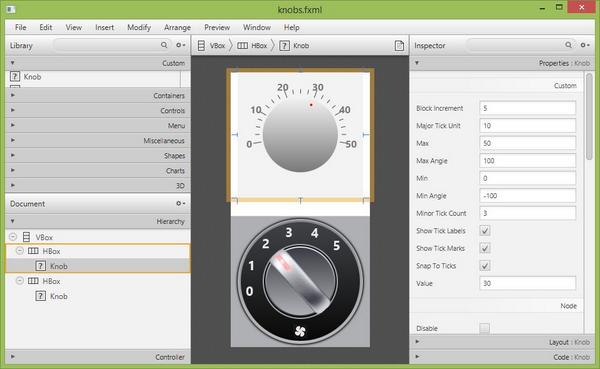Viewport: 600px width, 369px height.
Task: Click the selected Knob's icon in Hierarchy
Action: point(41,266)
